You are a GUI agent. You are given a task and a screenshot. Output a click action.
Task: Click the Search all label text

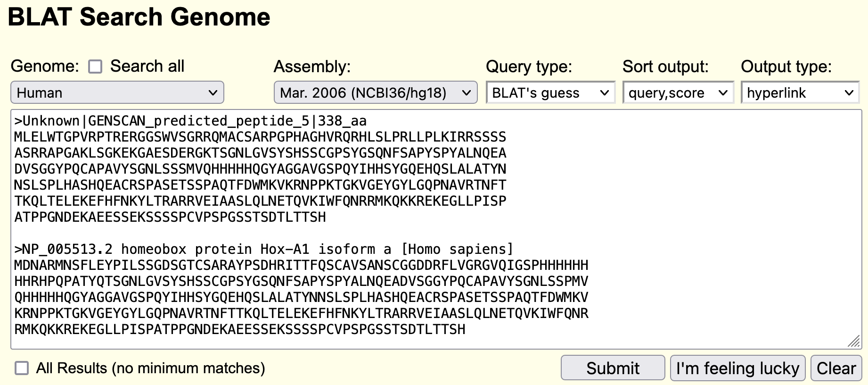(147, 66)
